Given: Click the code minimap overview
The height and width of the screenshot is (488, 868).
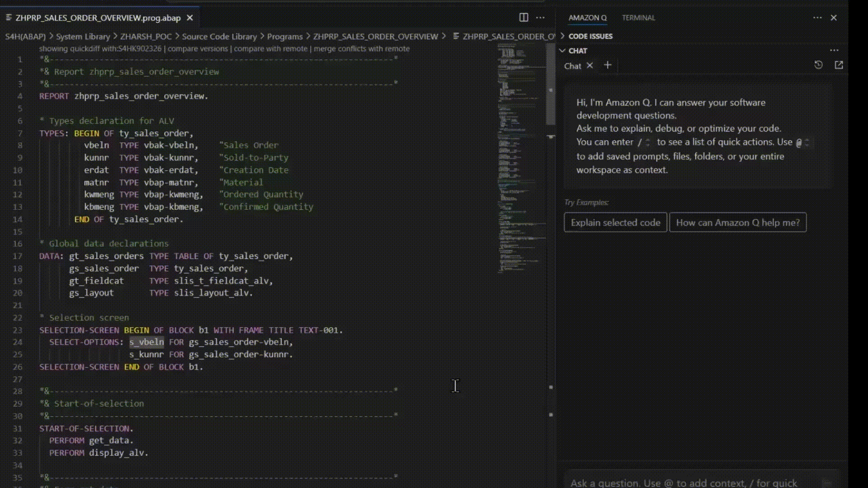Looking at the screenshot, I should [x=520, y=158].
